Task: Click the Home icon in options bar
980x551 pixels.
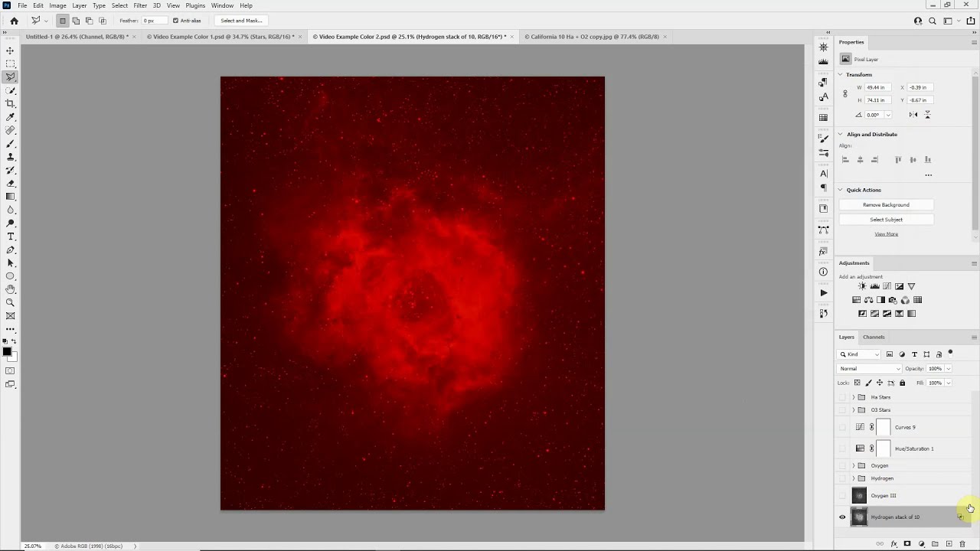Action: [x=14, y=21]
